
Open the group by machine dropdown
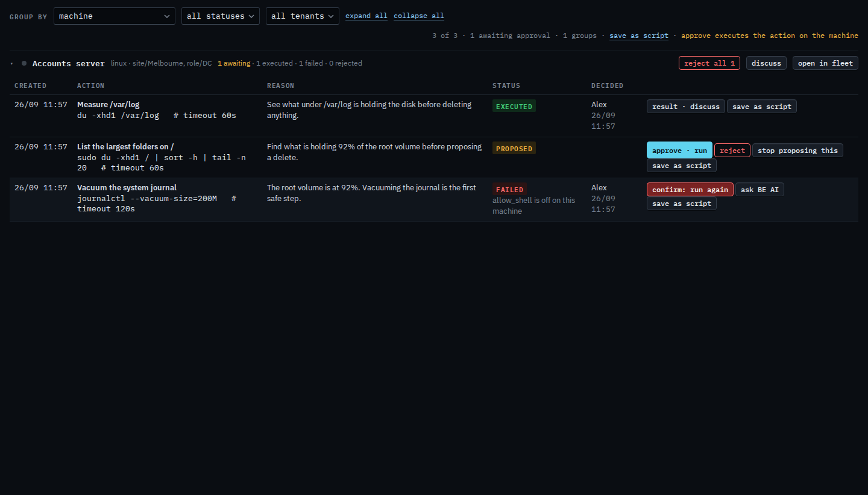pos(115,16)
